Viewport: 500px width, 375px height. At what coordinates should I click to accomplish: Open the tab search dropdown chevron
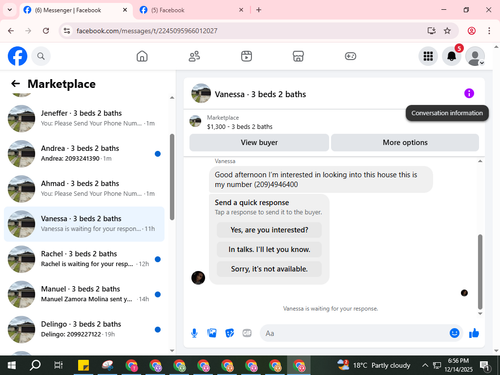(10, 10)
